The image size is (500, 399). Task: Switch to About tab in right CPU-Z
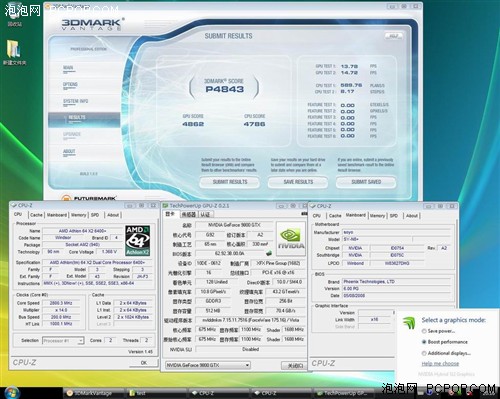tap(412, 216)
